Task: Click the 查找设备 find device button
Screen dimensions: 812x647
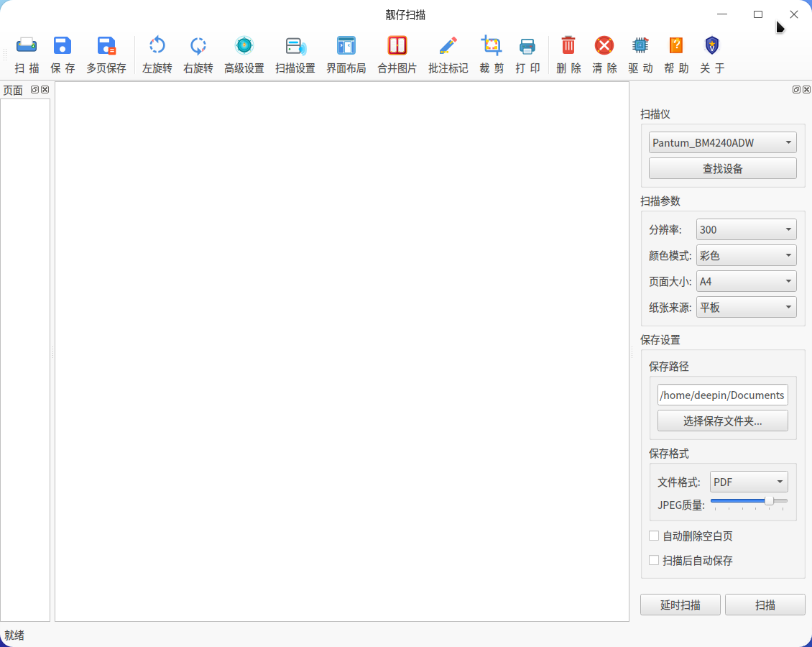Action: click(722, 168)
